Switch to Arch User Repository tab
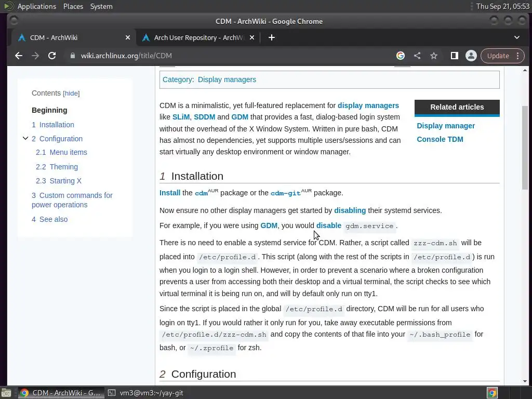This screenshot has width=532, height=399. [x=198, y=37]
